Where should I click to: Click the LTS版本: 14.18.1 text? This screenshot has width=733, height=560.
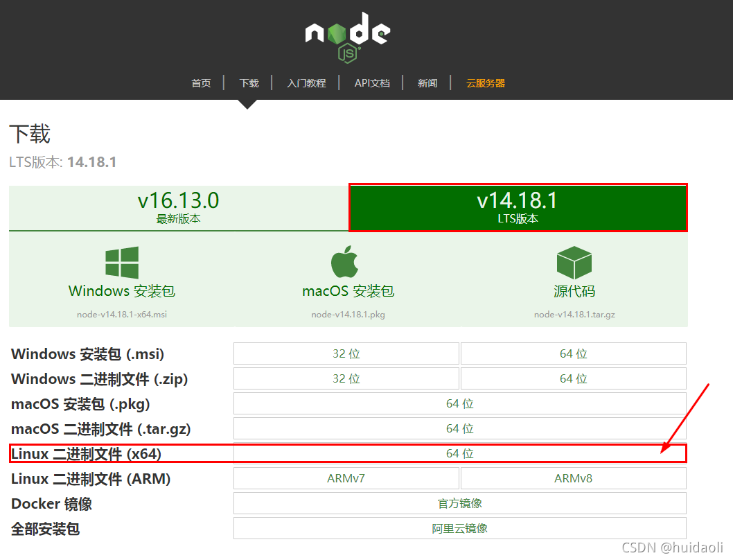[x=62, y=162]
